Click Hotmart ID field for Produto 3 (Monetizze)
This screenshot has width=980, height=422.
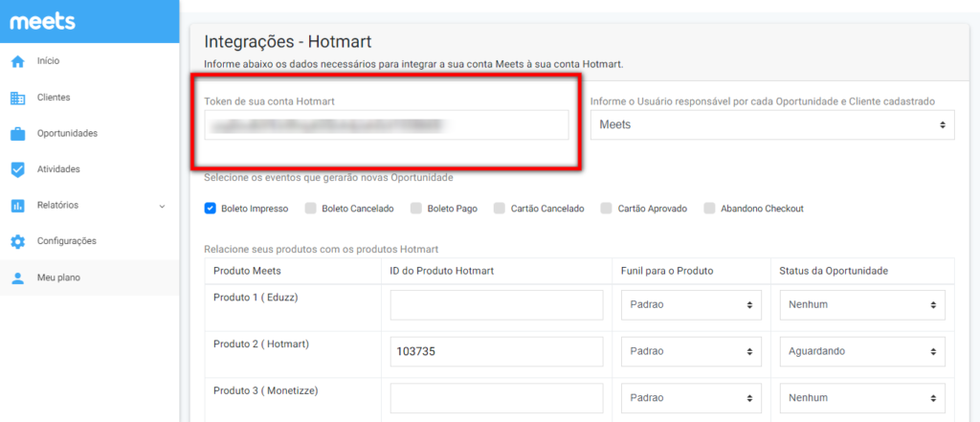(497, 398)
